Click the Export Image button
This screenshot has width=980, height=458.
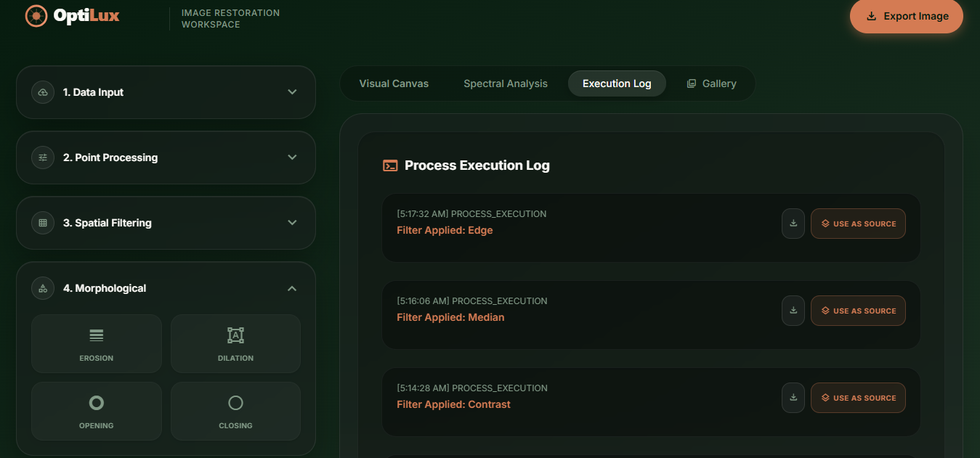coord(907,16)
